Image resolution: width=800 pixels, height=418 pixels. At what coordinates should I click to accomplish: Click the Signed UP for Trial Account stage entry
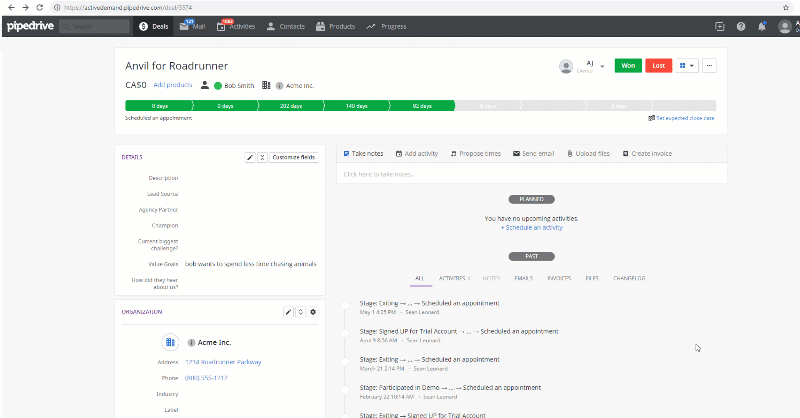(459, 331)
